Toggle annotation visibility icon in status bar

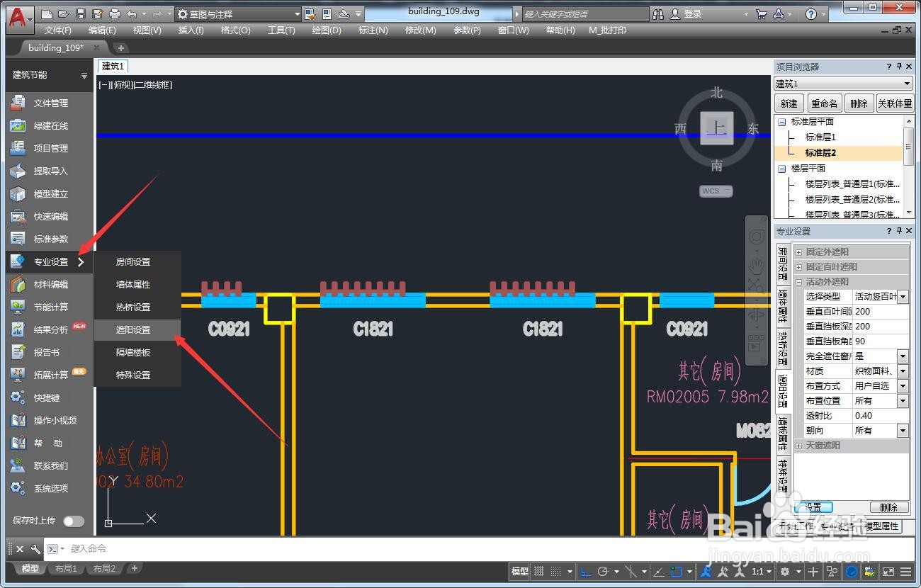(x=706, y=572)
